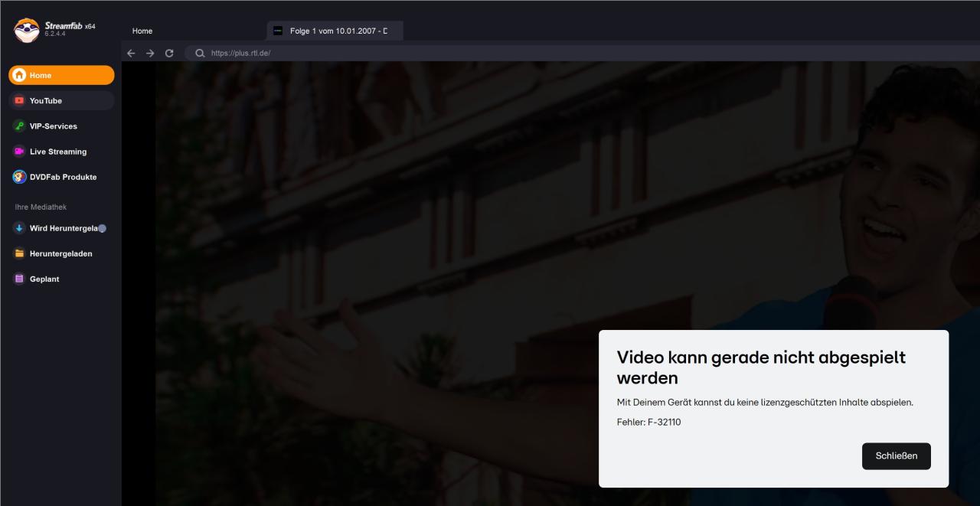Show the Wird Heruntergeladen list
Screen dimensions: 980x506
coord(61,228)
